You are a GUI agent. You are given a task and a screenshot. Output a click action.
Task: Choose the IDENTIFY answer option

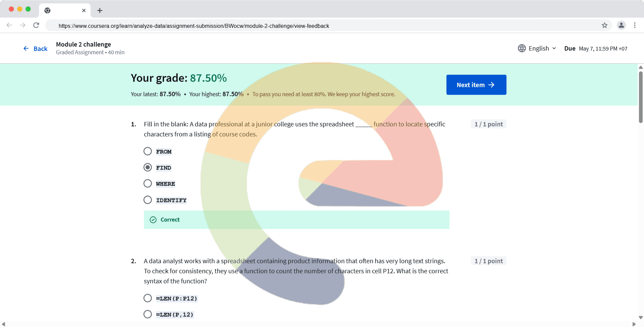(148, 200)
